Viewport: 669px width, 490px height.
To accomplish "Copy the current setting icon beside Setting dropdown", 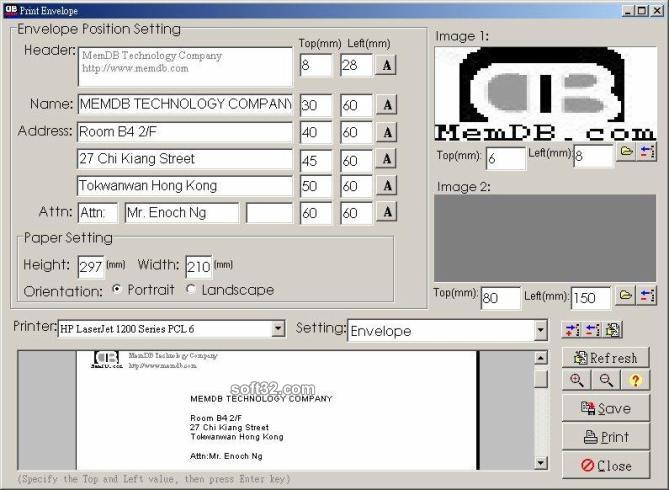I will [613, 330].
